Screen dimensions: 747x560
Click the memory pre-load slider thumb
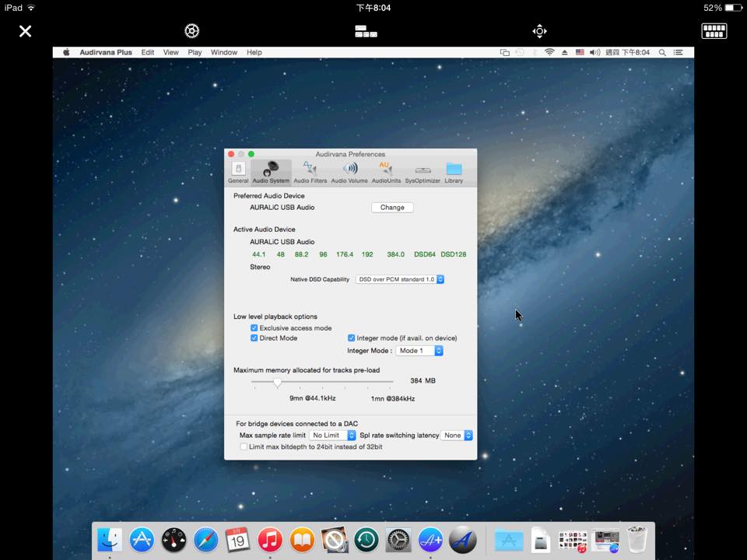pos(277,383)
